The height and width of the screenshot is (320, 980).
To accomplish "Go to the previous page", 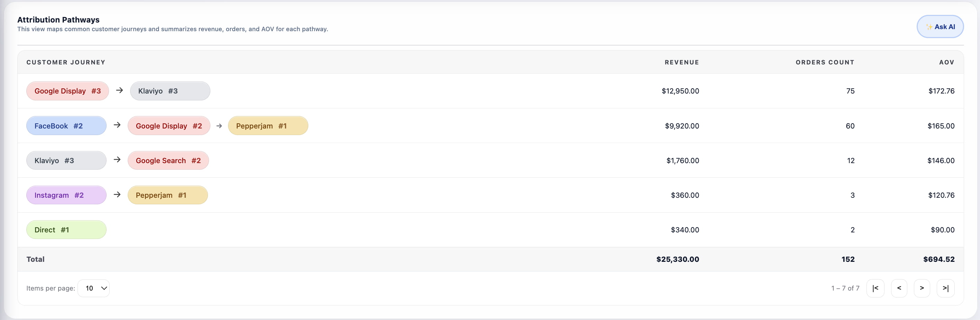I will tap(899, 288).
